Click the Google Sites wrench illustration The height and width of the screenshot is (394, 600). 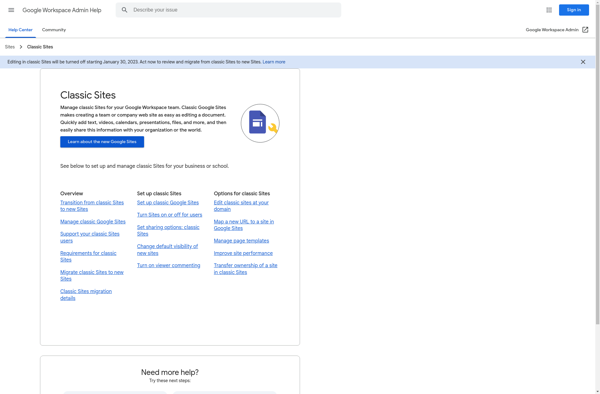(260, 123)
